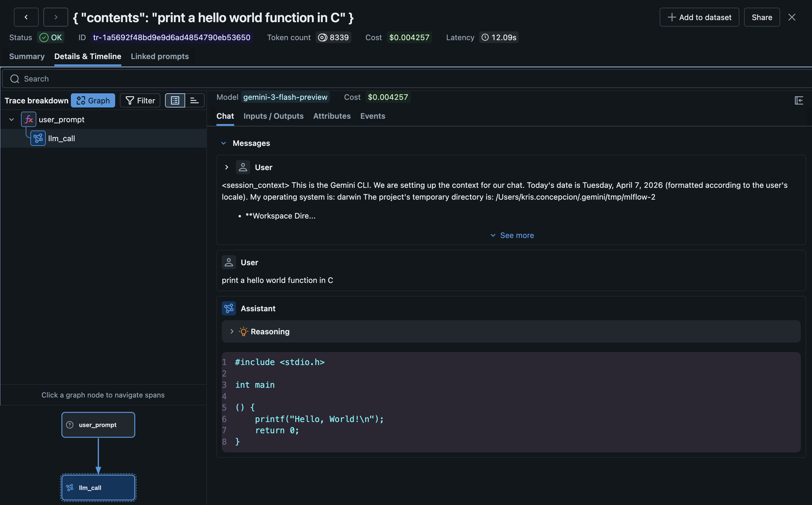812x505 pixels.
Task: Switch to the Events tab
Action: click(x=373, y=116)
